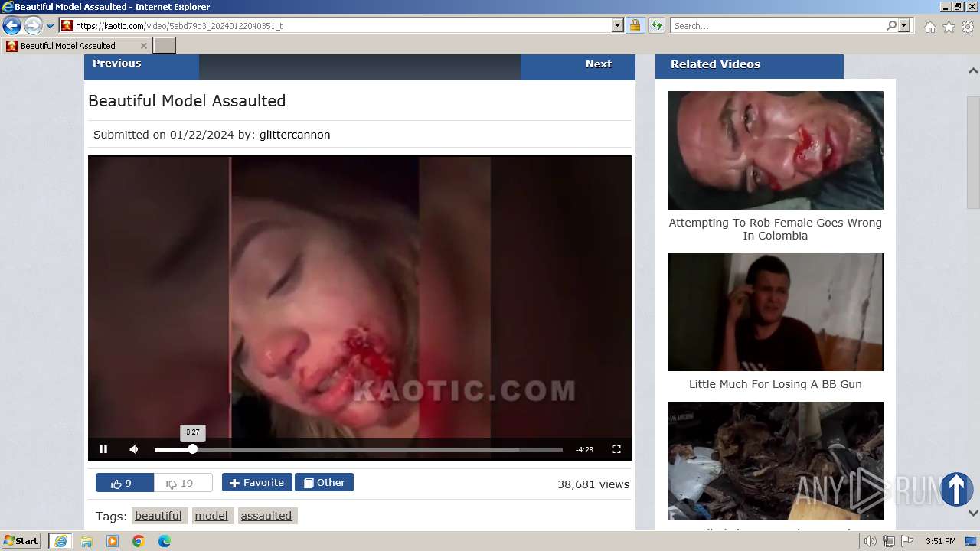Pause the video playback
The height and width of the screenshot is (551, 980).
click(x=103, y=449)
